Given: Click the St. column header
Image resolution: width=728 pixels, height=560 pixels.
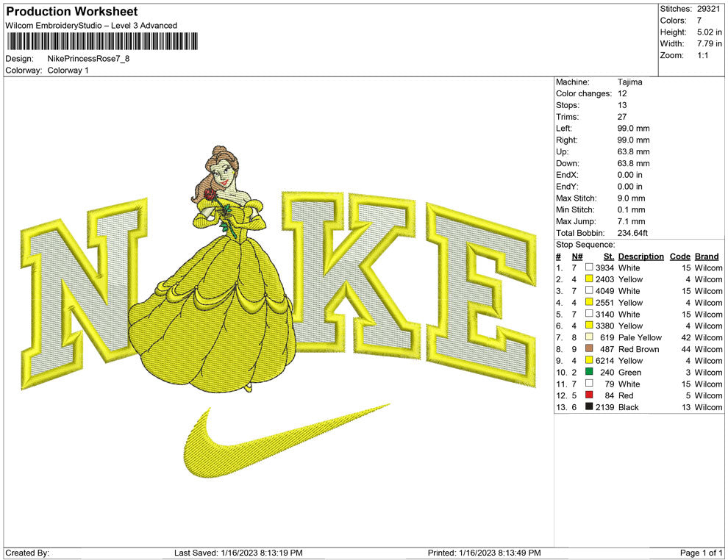Looking at the screenshot, I should click(609, 256).
